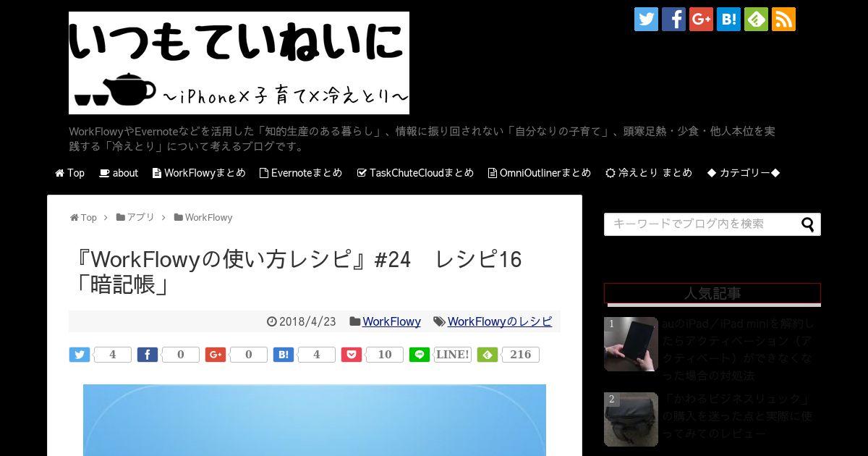
Task: Click the LINE! label button
Action: click(452, 355)
